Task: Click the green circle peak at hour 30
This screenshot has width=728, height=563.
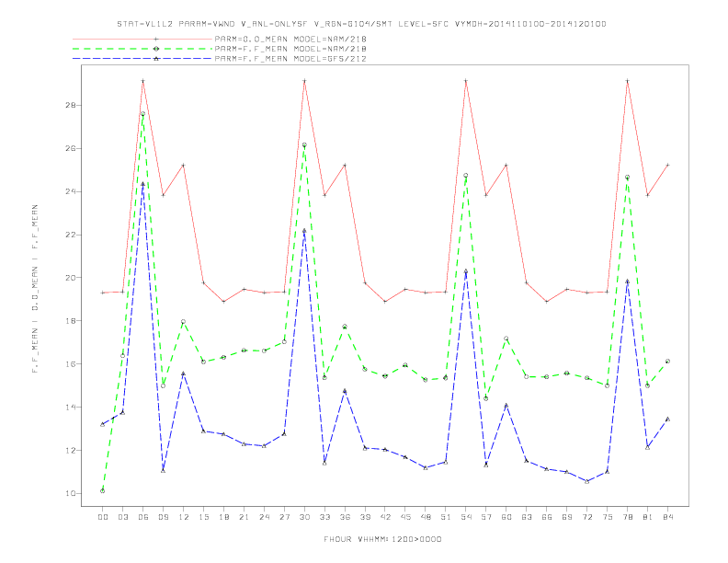Action: click(x=304, y=145)
